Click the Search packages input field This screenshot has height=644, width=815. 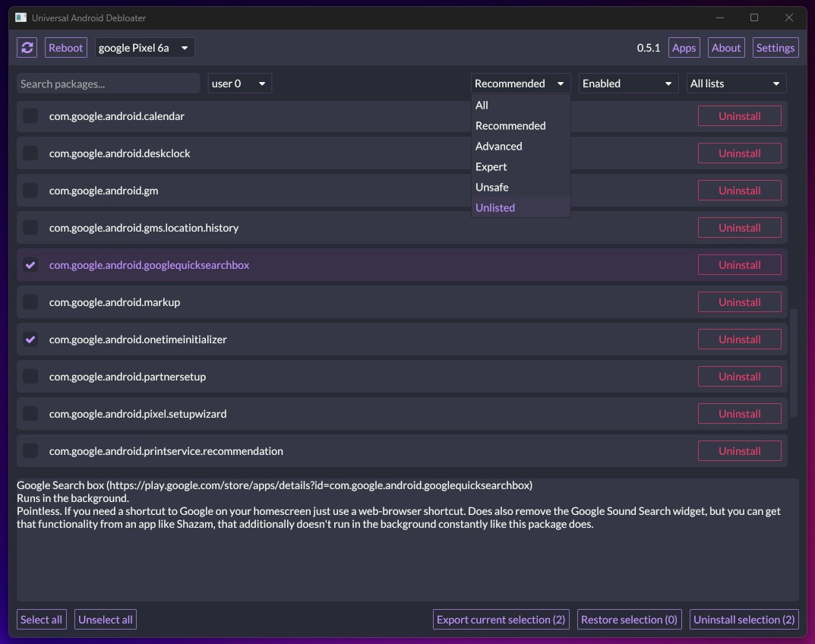coord(108,84)
